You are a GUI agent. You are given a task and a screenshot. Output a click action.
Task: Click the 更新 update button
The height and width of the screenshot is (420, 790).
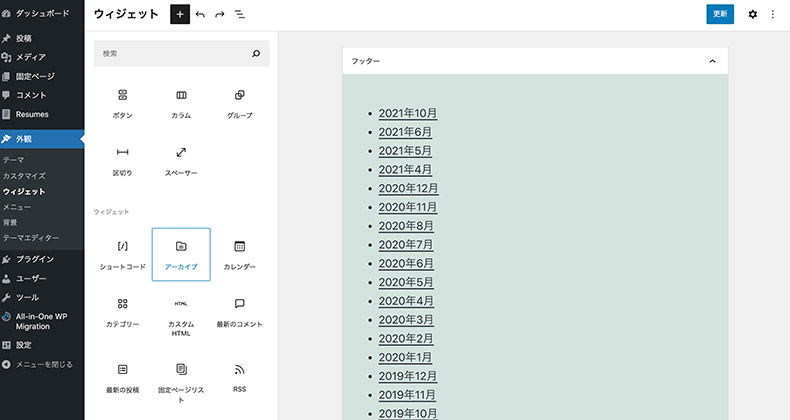720,14
